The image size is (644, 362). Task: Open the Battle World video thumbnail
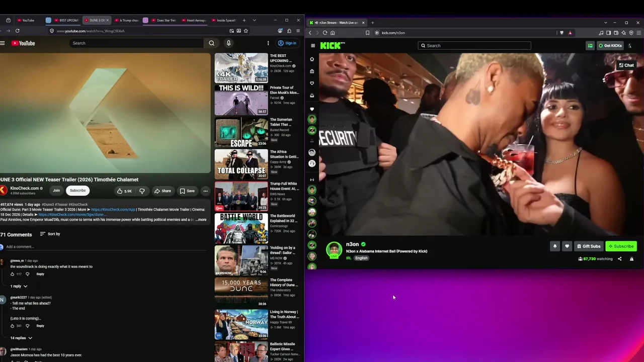242,228
